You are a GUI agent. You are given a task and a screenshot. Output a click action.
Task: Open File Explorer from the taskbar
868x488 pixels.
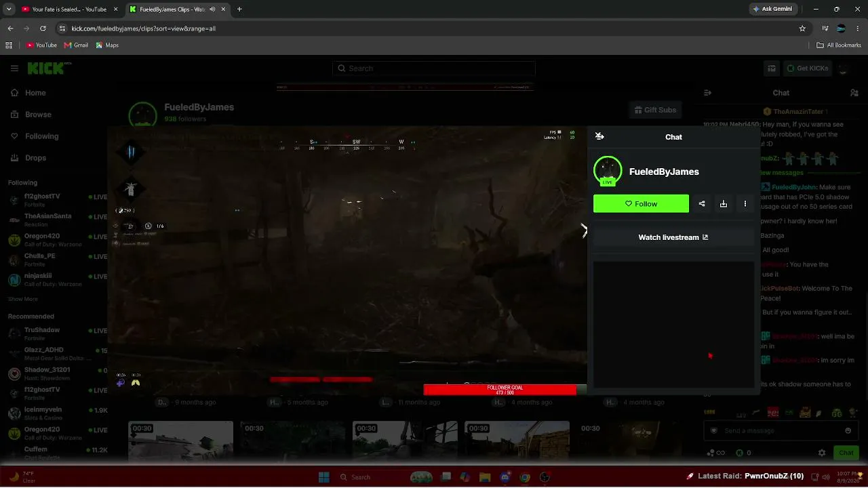tap(486, 477)
